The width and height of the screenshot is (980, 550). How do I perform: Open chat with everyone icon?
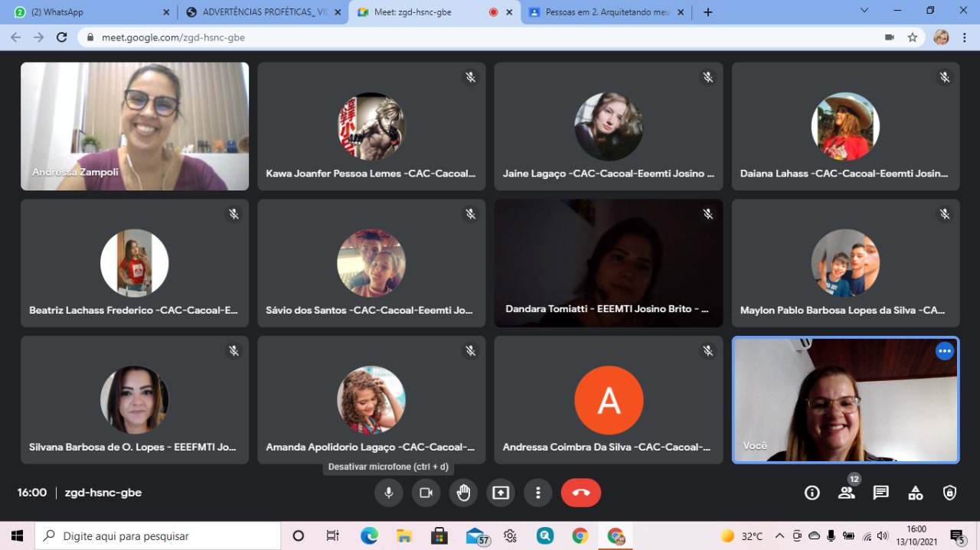[x=881, y=493]
